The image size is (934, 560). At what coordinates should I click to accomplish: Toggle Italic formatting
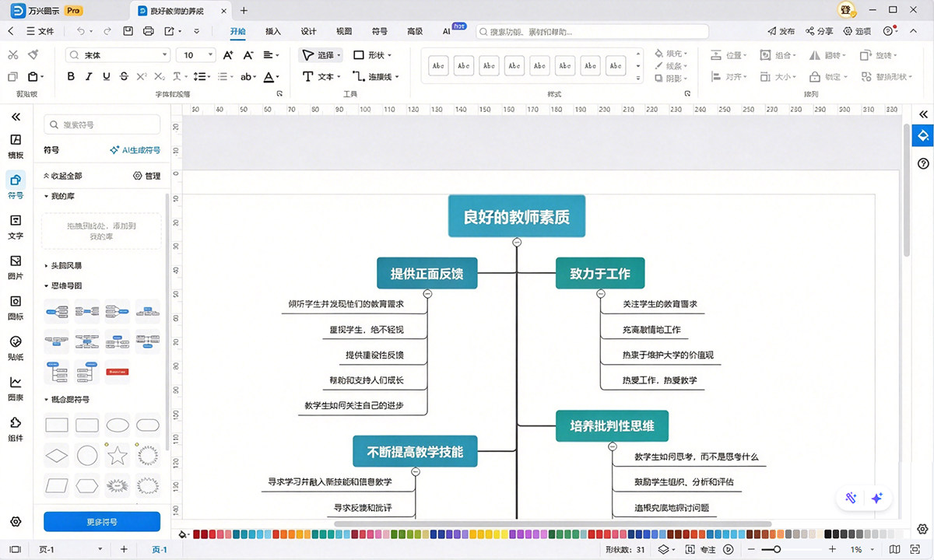tap(89, 77)
